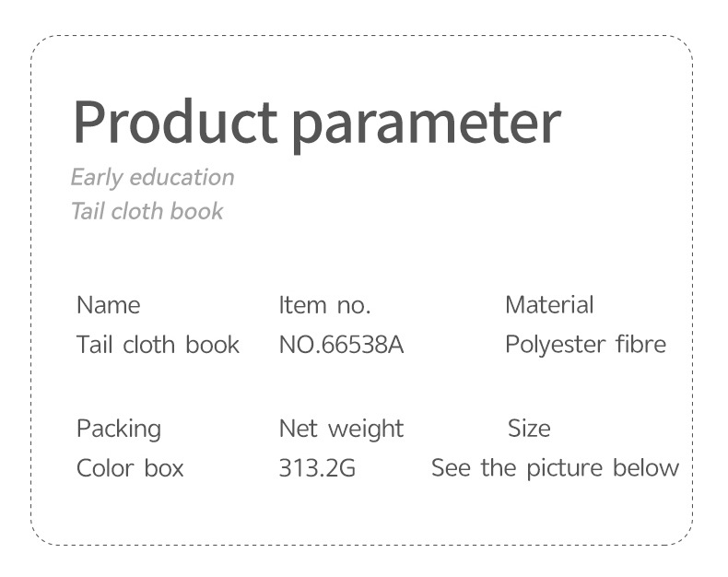Select the gray italic "Tail cloth book" subtitle
The height and width of the screenshot is (577, 728).
tap(147, 211)
